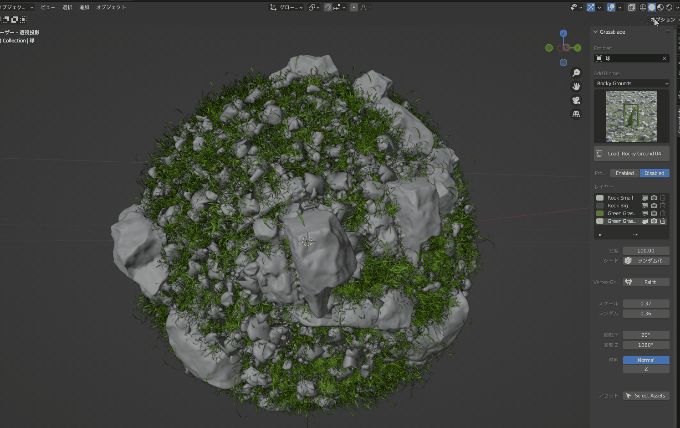Click the zoom magnifier viewport icon
The image size is (680, 428).
click(x=576, y=73)
